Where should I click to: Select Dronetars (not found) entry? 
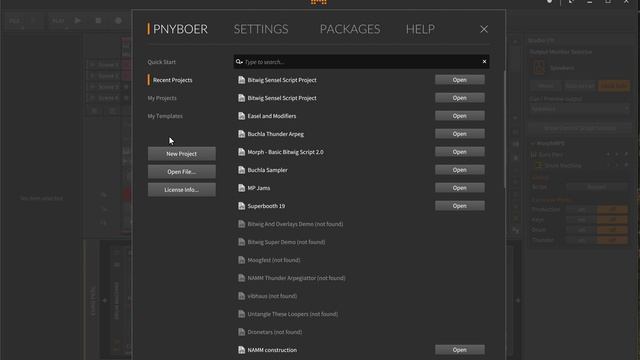(275, 331)
